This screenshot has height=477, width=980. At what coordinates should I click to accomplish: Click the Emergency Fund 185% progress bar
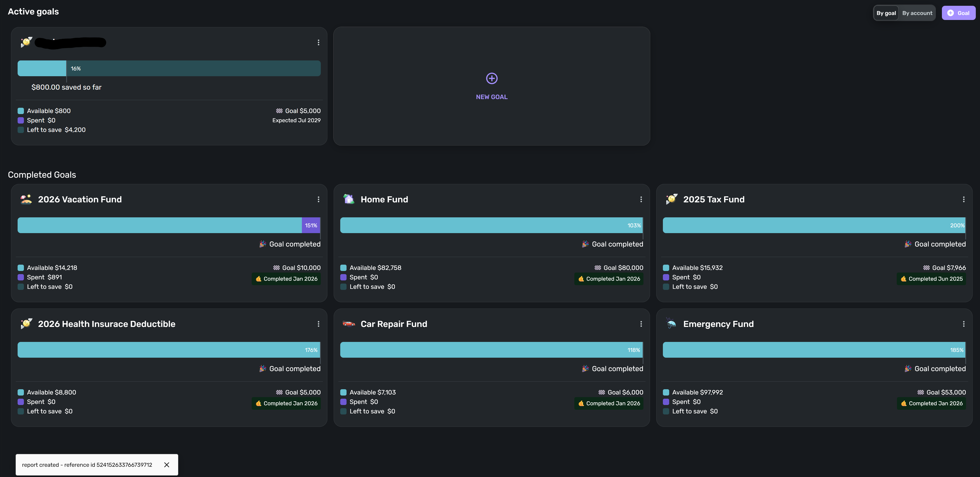814,350
